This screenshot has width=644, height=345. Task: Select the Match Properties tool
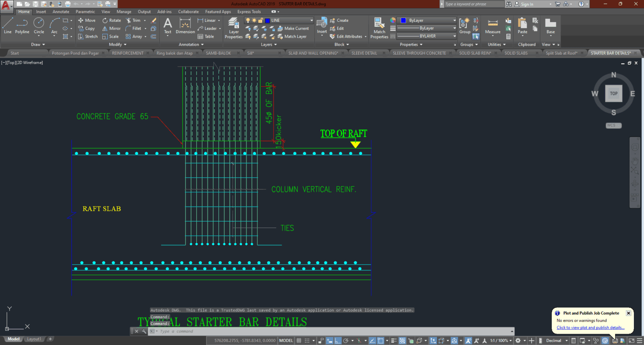click(379, 26)
